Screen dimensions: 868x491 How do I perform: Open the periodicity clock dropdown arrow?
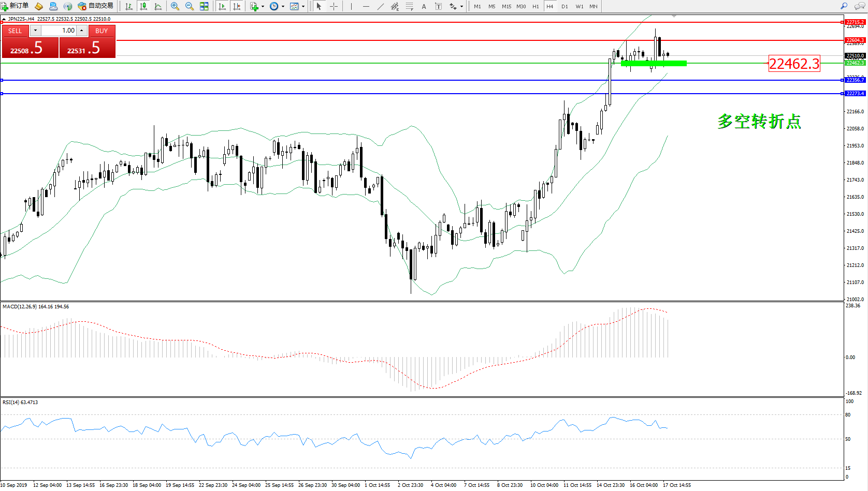[x=283, y=7]
